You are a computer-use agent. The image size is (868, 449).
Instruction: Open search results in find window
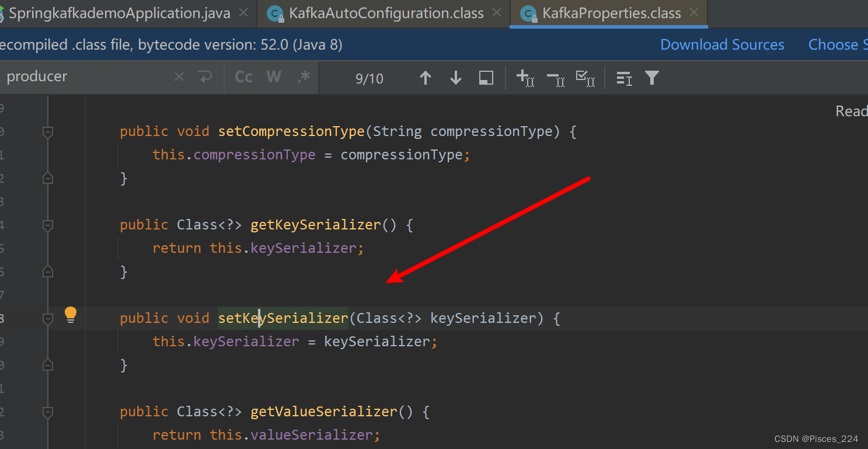(486, 78)
